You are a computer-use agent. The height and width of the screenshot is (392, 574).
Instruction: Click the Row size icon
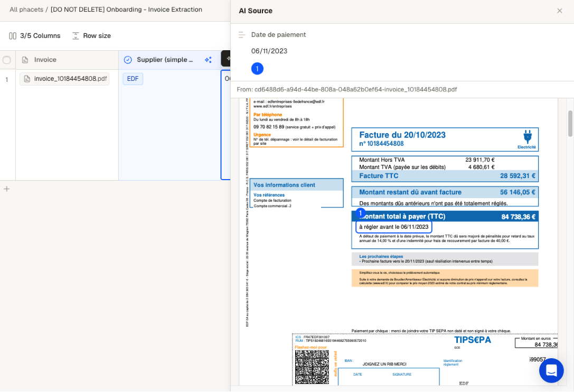(x=76, y=36)
